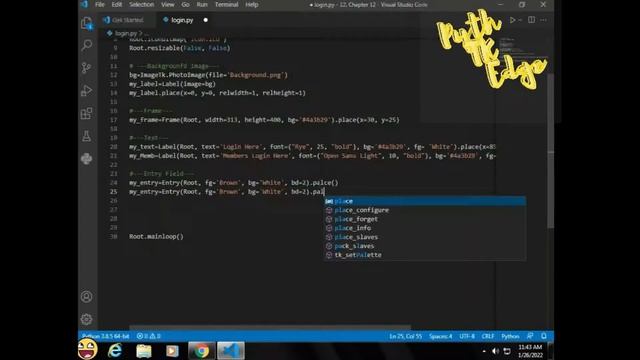Open the Edit menu
Viewport: 640px width, 360px height.
pos(117,4)
